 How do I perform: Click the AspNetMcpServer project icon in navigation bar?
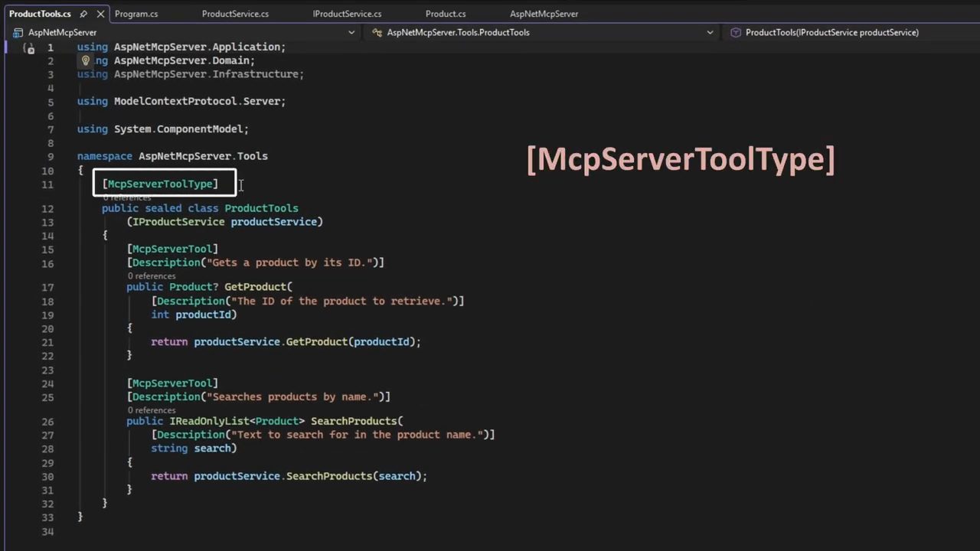click(x=18, y=32)
